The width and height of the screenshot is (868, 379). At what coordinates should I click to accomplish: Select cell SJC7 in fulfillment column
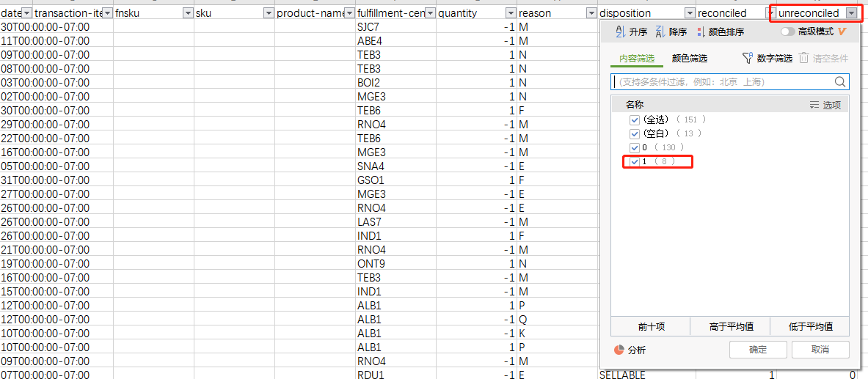[395, 26]
